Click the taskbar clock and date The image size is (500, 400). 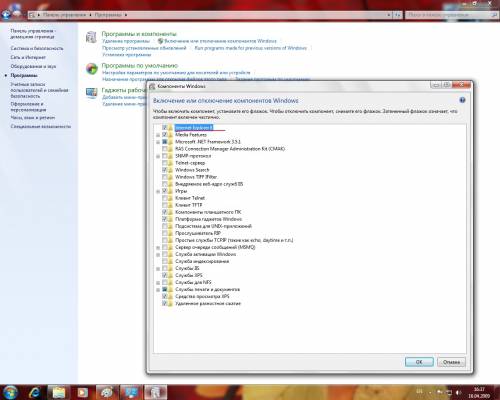pyautogui.click(x=479, y=392)
